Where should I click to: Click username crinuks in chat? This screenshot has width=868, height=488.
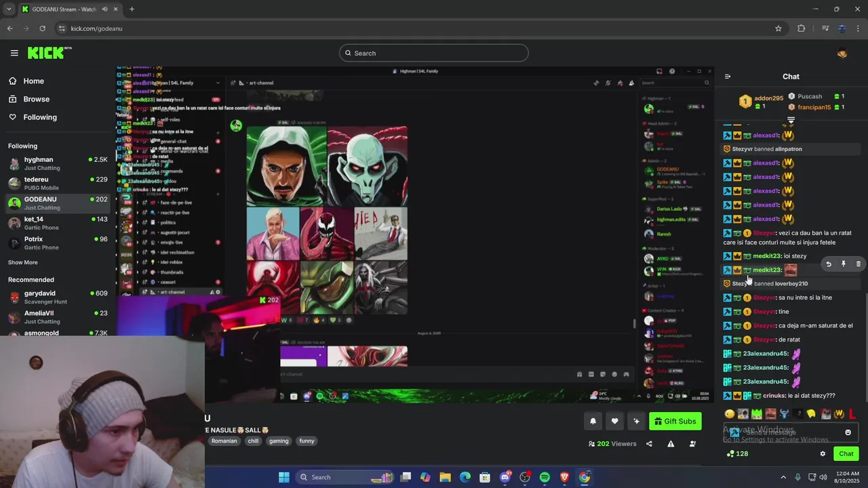pyautogui.click(x=774, y=396)
